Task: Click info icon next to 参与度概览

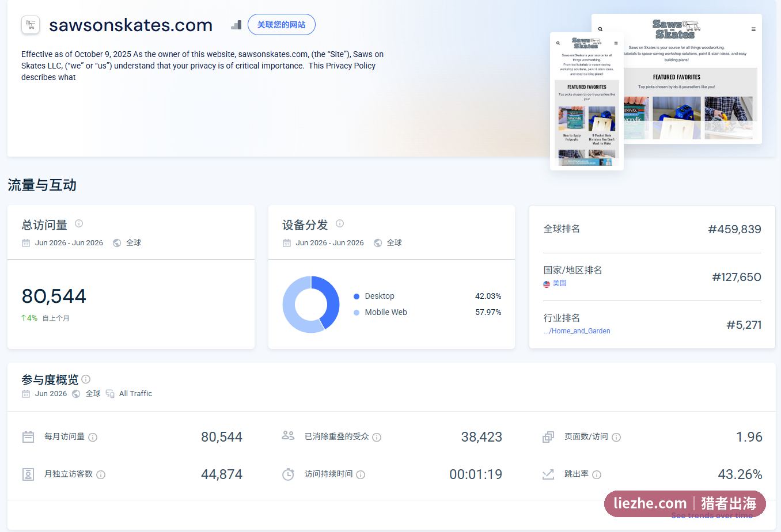Action: 86,379
